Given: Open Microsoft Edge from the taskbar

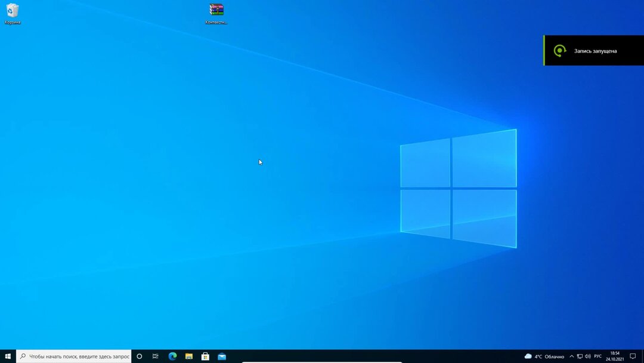Looking at the screenshot, I should pos(172,356).
